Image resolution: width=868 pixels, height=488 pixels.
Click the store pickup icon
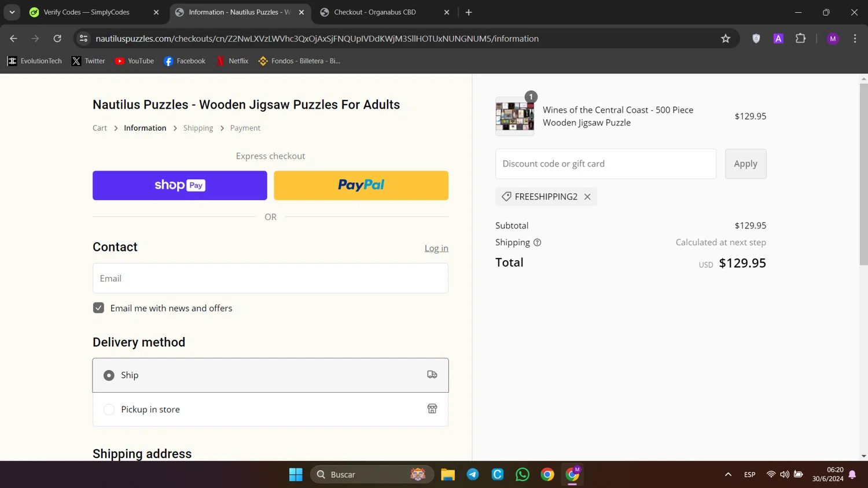pyautogui.click(x=432, y=409)
